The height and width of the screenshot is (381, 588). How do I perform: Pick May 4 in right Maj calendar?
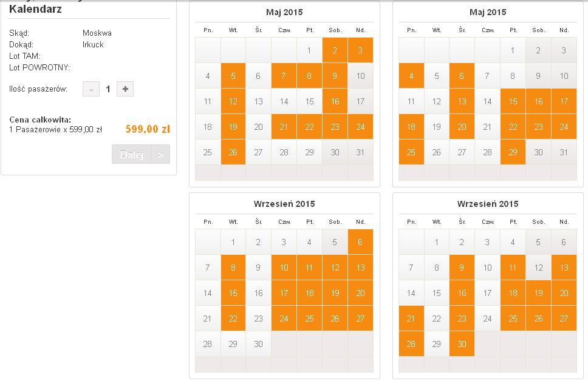(x=411, y=76)
